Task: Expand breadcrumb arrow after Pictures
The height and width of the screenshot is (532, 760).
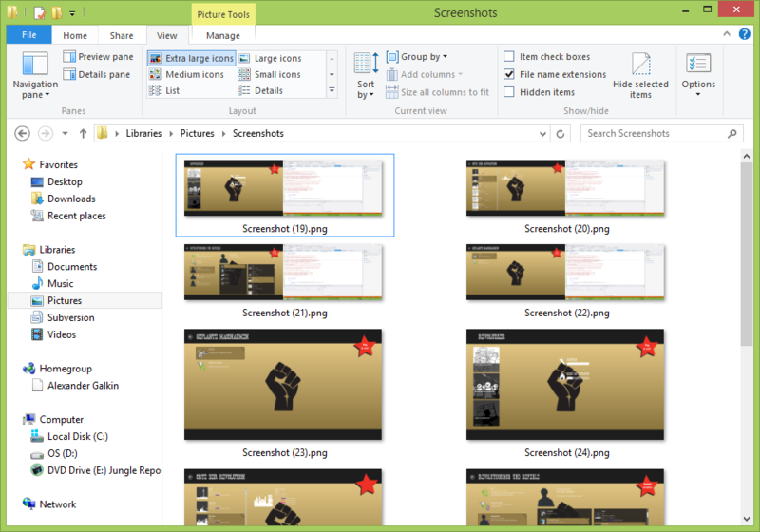Action: (x=223, y=133)
